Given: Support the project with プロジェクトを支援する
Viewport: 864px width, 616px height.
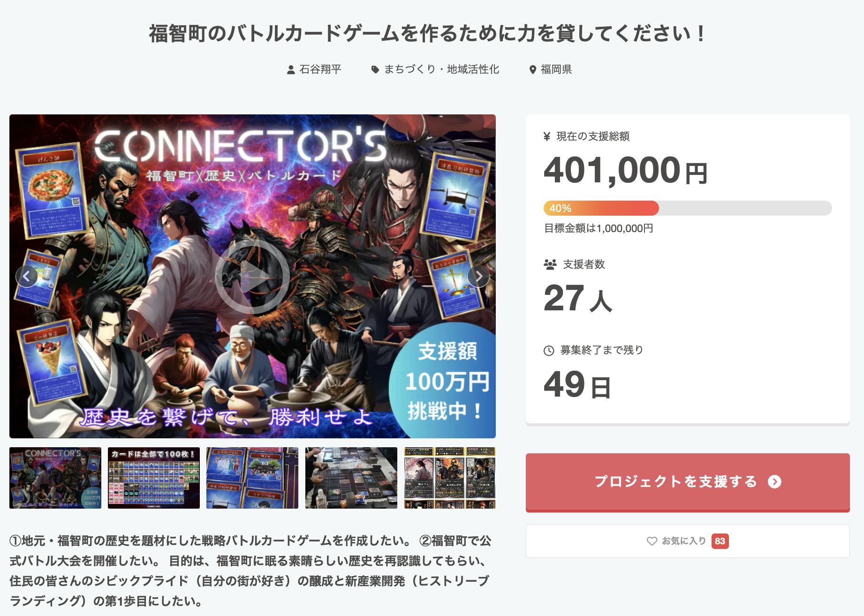Looking at the screenshot, I should pos(687,482).
